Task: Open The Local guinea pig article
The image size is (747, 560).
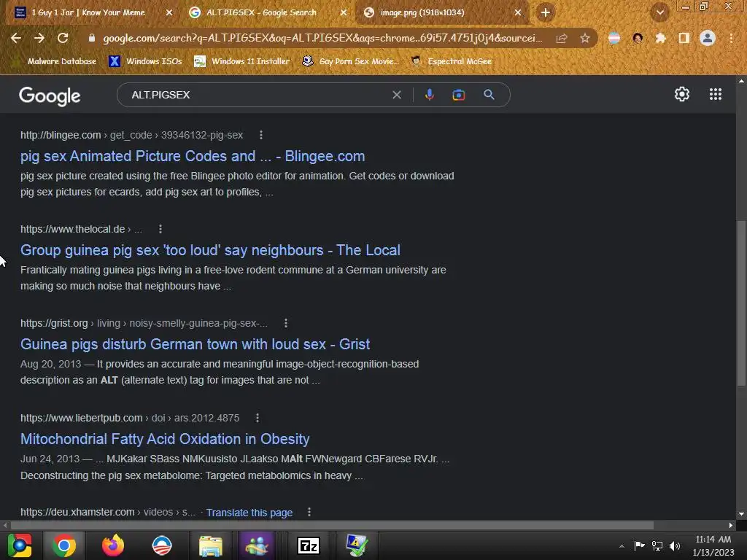Action: (x=210, y=250)
